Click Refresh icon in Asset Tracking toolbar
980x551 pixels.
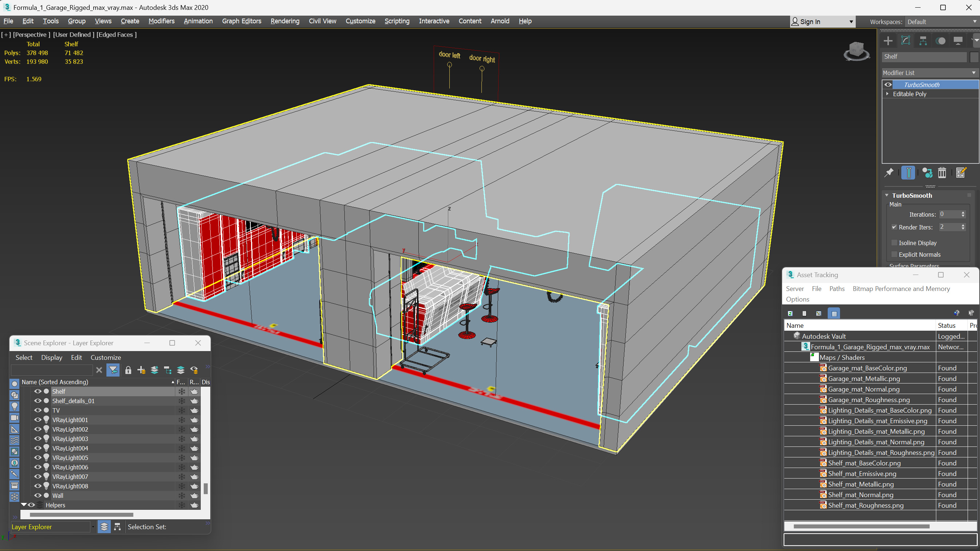[x=790, y=313]
